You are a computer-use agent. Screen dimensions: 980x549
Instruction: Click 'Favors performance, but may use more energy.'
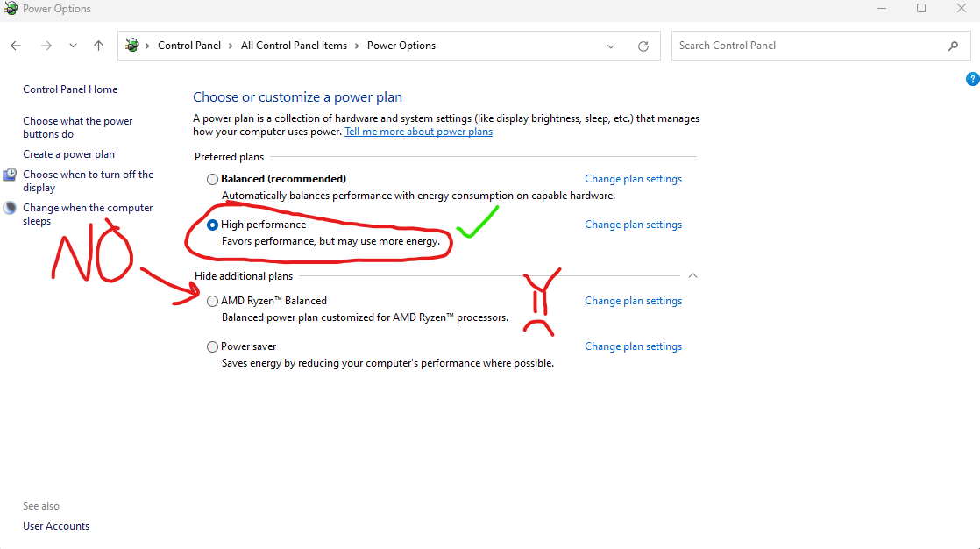330,241
